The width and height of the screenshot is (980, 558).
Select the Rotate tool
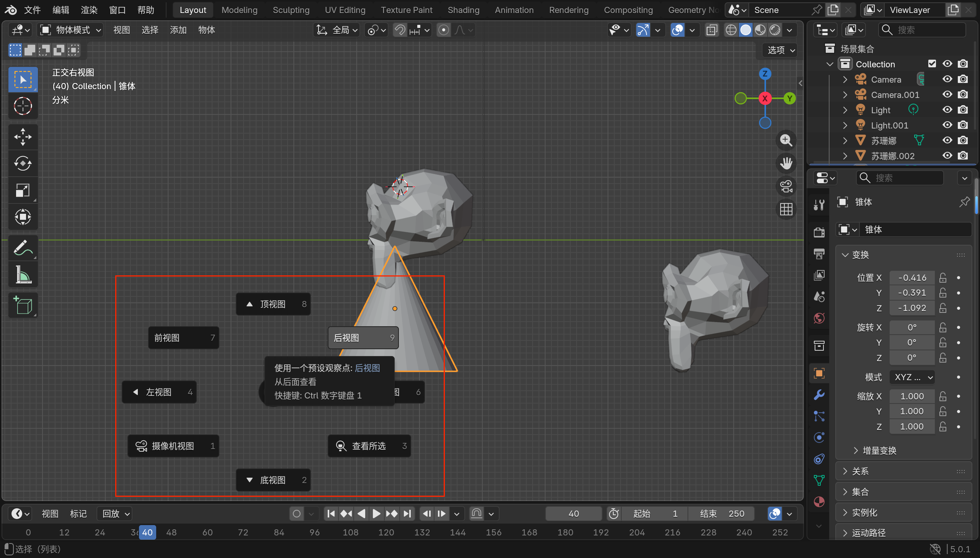point(23,164)
